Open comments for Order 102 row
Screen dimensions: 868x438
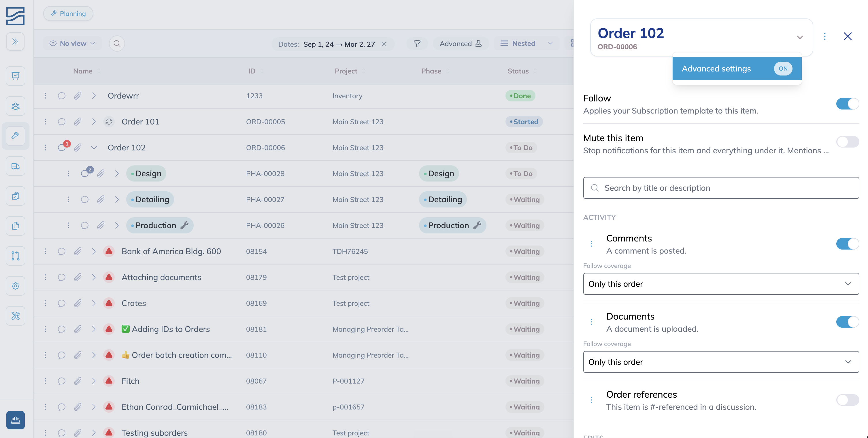[x=62, y=147]
